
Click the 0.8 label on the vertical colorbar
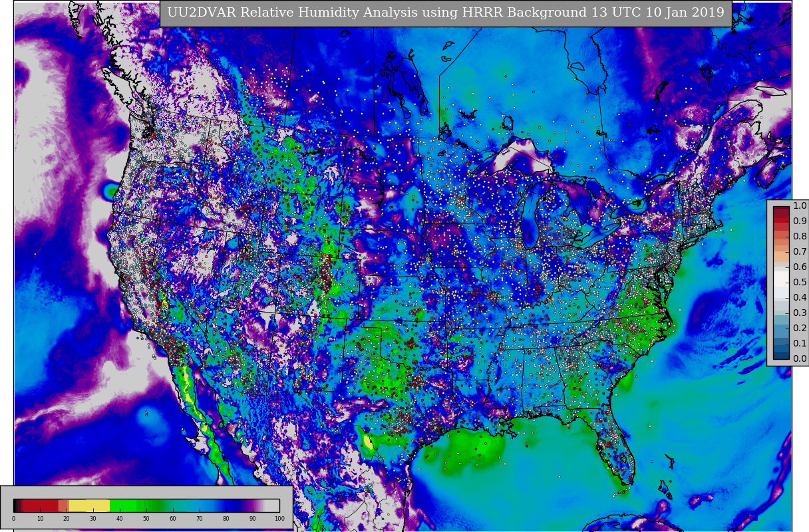click(800, 237)
